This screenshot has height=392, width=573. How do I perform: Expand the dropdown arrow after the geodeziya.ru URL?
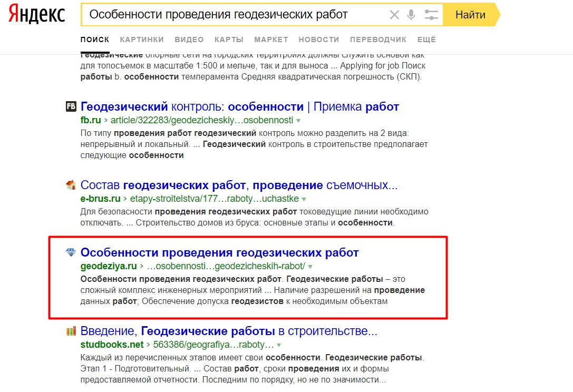pyautogui.click(x=310, y=267)
